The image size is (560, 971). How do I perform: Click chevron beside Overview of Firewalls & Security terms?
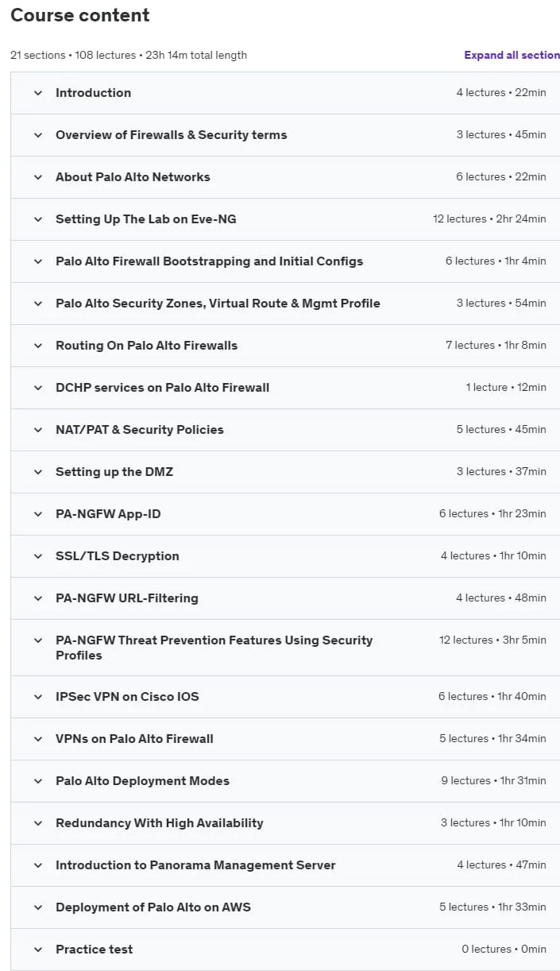tap(37, 135)
